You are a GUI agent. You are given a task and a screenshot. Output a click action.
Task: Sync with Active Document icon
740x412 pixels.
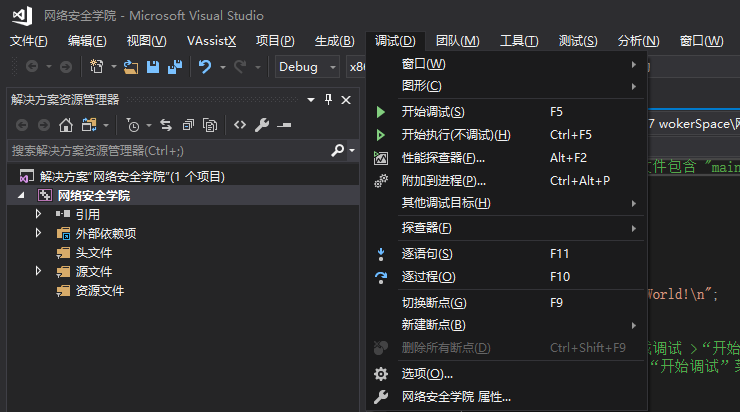click(x=166, y=125)
